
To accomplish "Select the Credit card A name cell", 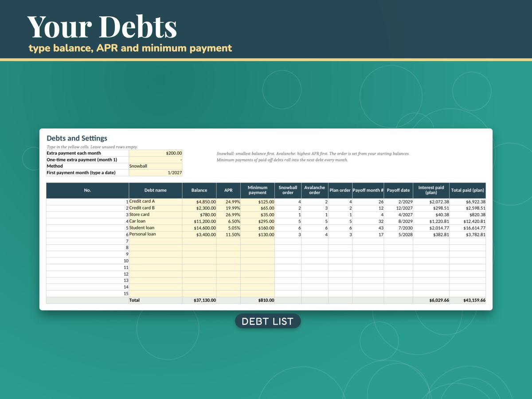I will click(156, 202).
